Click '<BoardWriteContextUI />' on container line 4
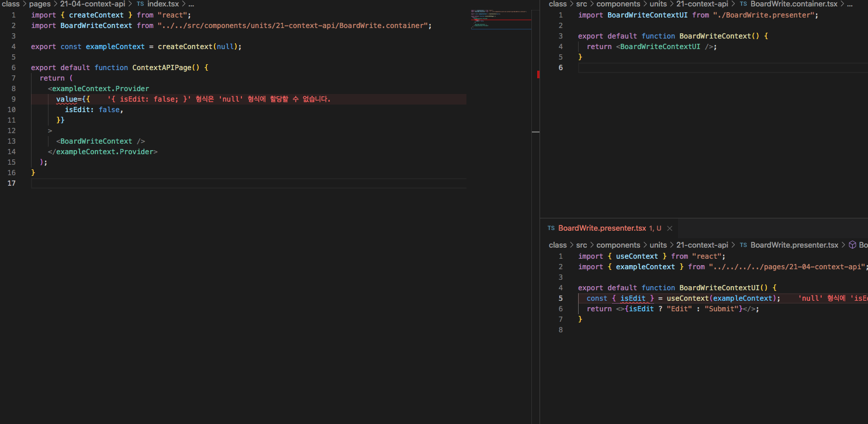 pos(666,47)
